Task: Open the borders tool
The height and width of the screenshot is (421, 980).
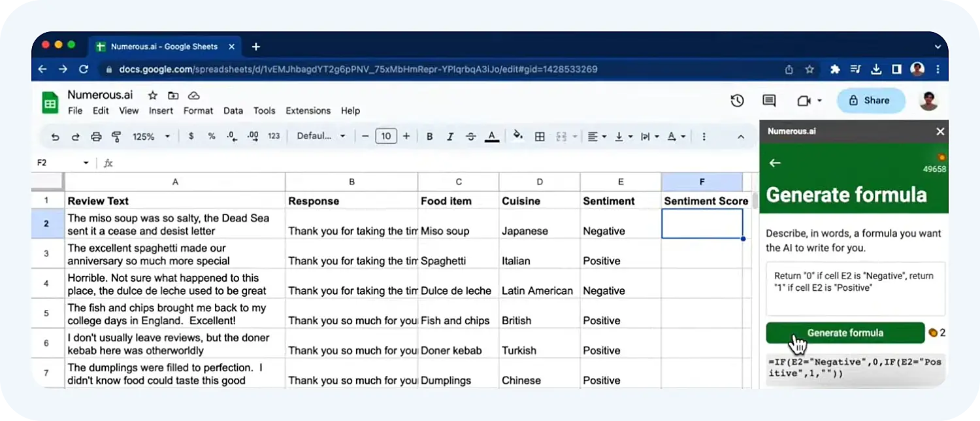Action: coord(540,137)
